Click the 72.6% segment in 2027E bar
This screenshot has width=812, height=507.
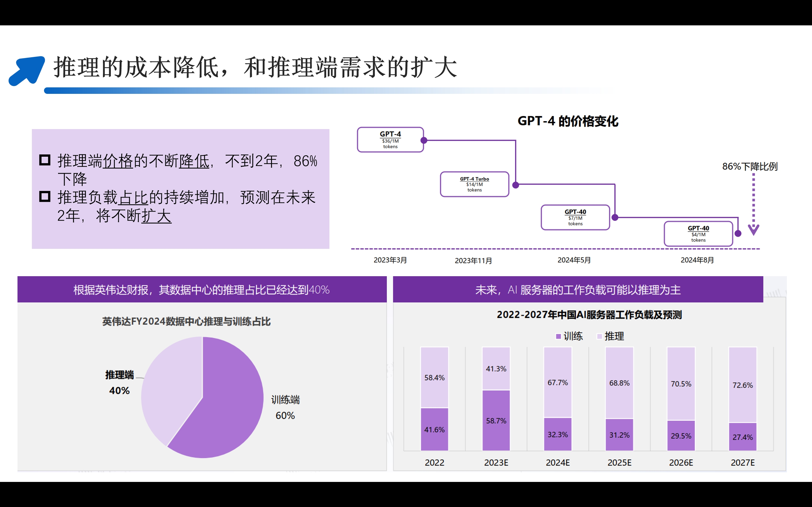coord(743,385)
